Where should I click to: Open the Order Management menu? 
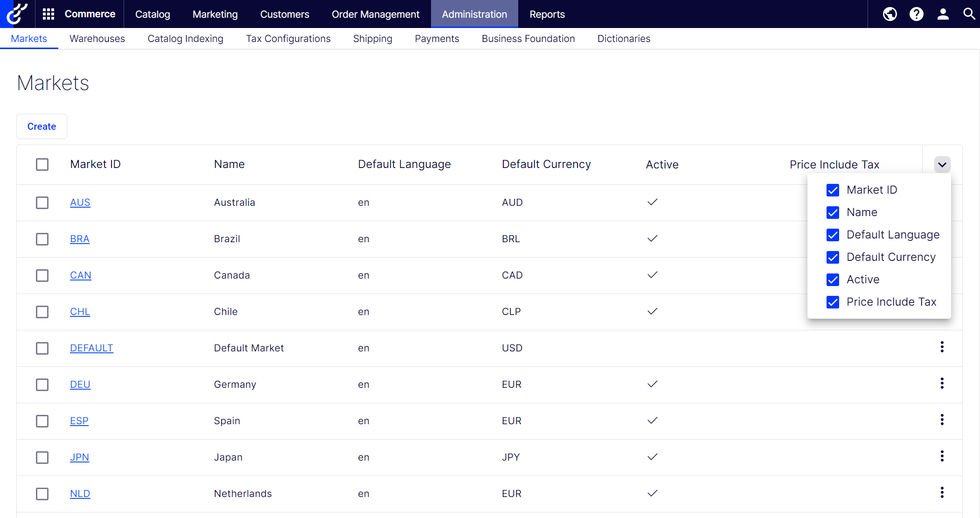click(x=375, y=14)
